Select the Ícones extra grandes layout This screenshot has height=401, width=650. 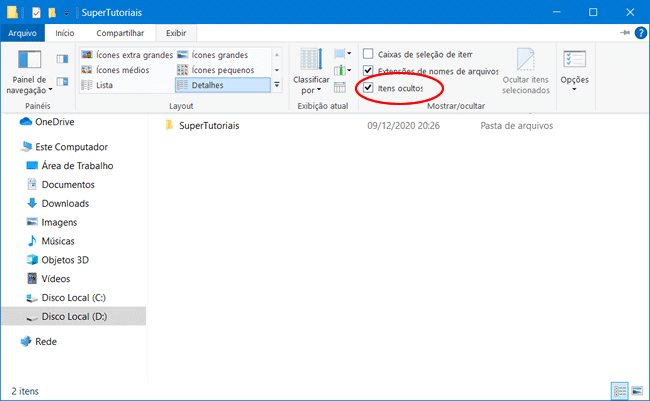126,55
